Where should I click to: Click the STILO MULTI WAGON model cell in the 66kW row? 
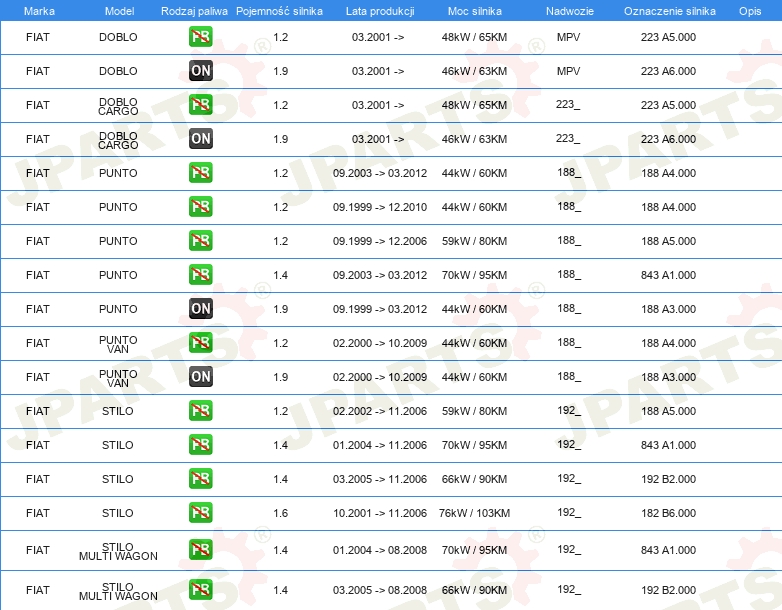coord(118,592)
